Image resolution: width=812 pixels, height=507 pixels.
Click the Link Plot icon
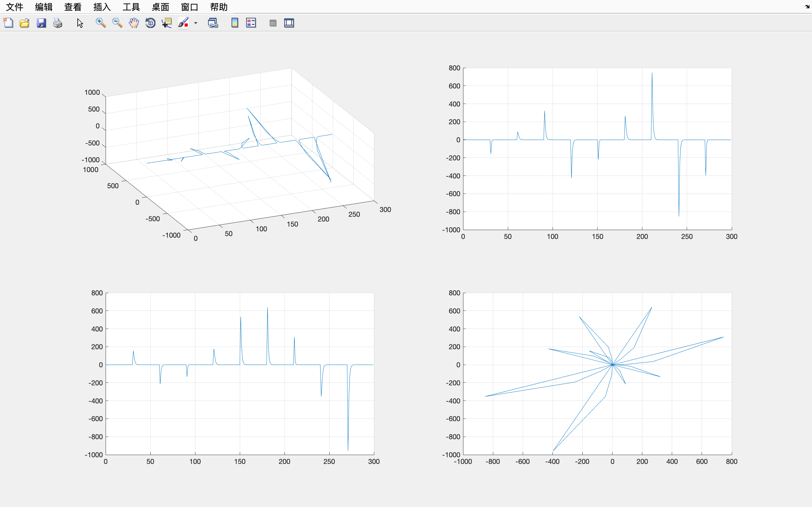pyautogui.click(x=213, y=23)
